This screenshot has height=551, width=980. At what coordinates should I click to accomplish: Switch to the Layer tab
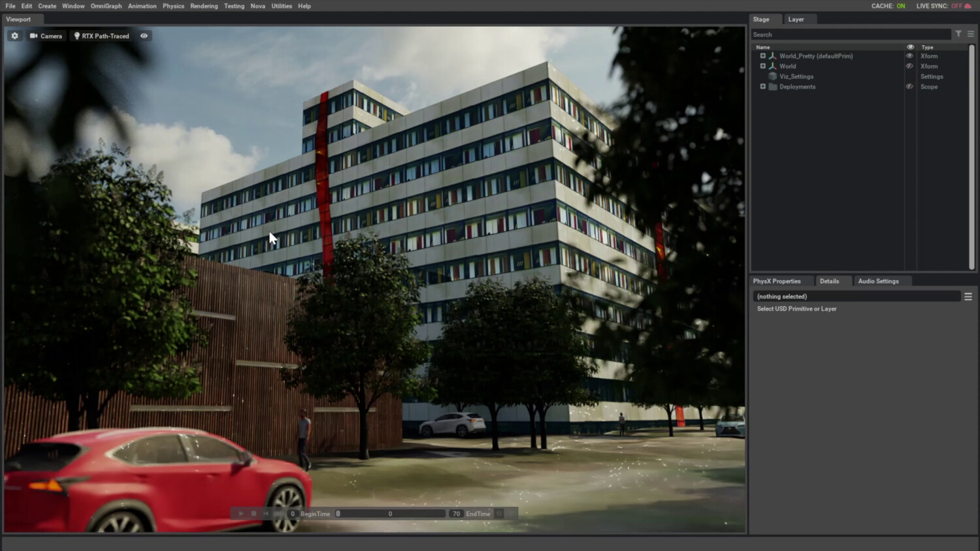coord(796,19)
